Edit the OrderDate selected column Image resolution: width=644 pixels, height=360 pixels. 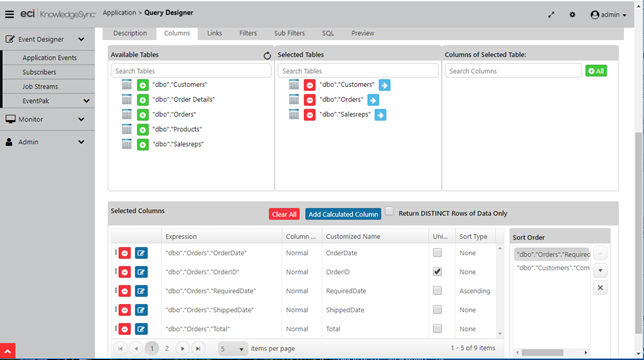pyautogui.click(x=141, y=253)
